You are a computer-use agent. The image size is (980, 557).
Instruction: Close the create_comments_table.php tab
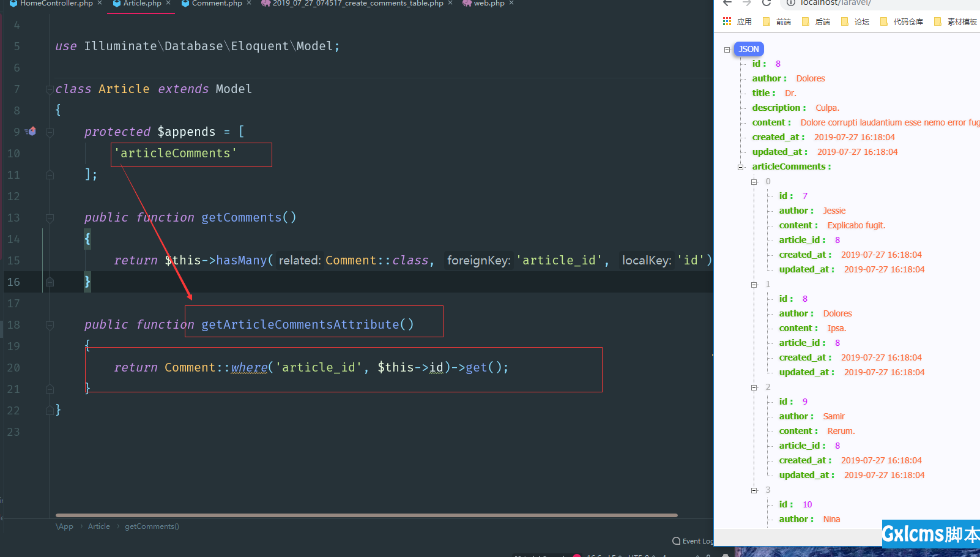(x=450, y=3)
